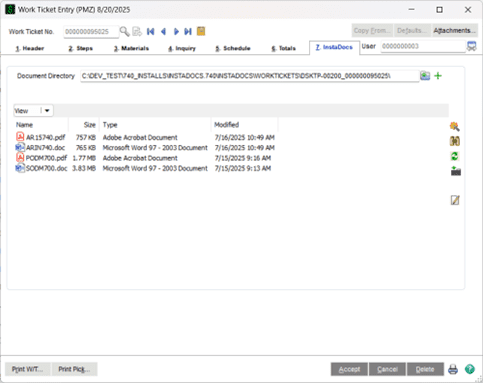Click the green plus add icon
Viewport: 483px width, 383px height.
coord(438,76)
